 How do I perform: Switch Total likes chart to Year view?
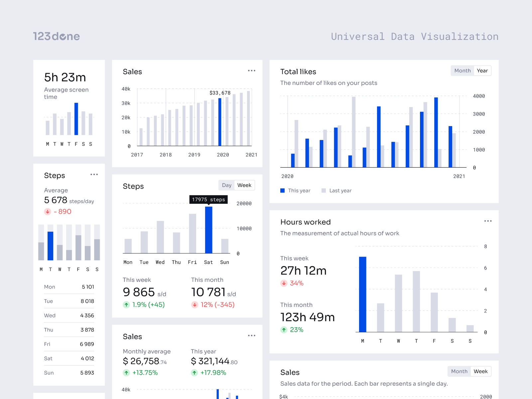pyautogui.click(x=482, y=70)
